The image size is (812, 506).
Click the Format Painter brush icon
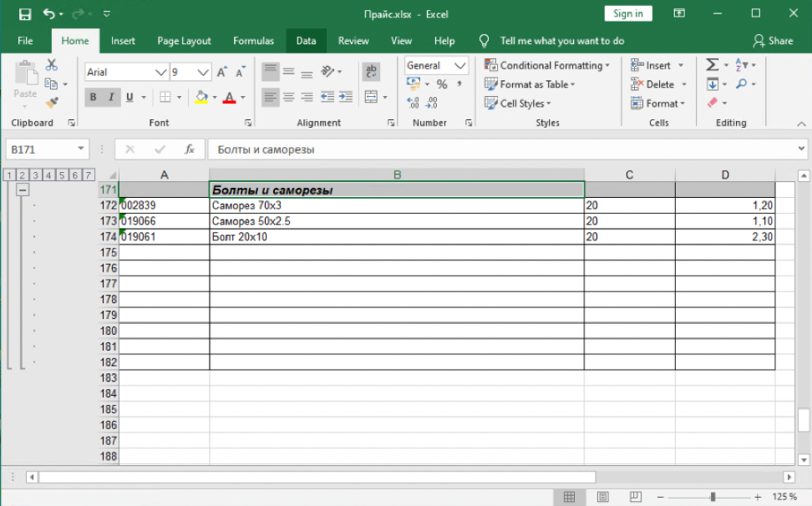52,102
